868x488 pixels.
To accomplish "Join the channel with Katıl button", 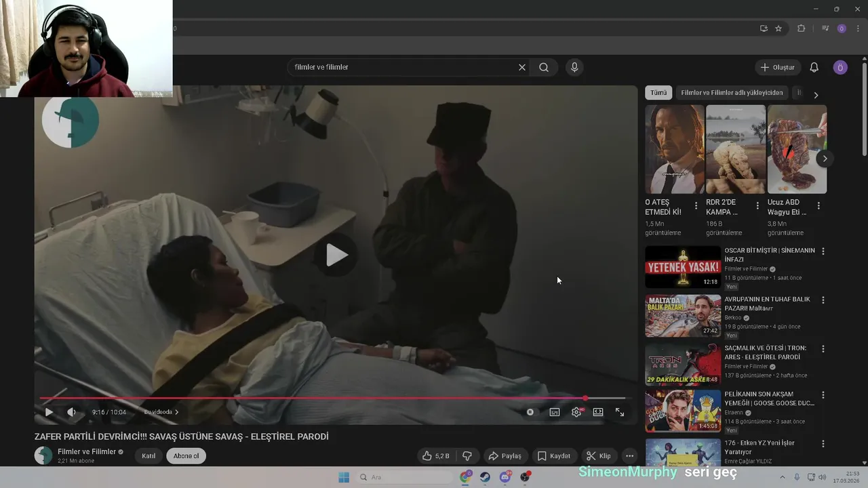I will point(149,456).
